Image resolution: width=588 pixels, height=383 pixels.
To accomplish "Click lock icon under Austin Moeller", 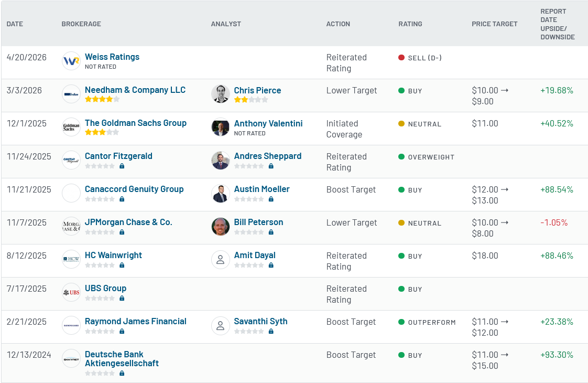I will click(271, 199).
